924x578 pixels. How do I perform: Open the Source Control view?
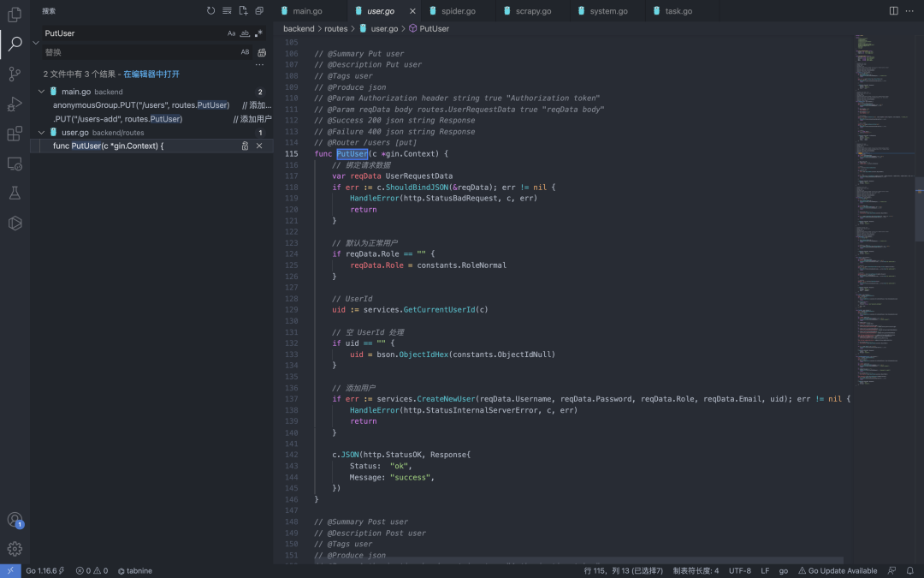pos(15,74)
